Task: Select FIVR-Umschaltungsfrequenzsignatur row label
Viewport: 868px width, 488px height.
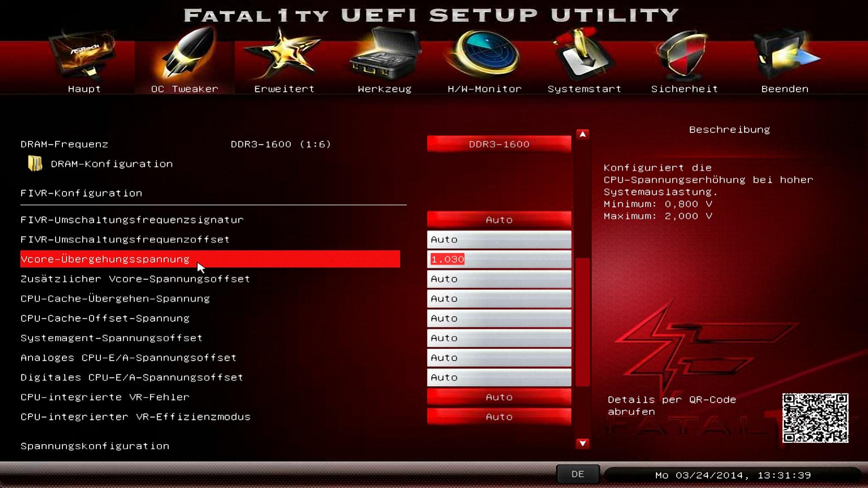Action: (132, 219)
